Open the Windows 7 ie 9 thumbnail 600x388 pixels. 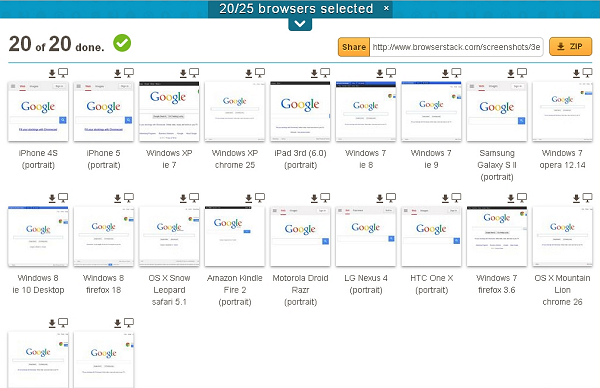pyautogui.click(x=431, y=111)
